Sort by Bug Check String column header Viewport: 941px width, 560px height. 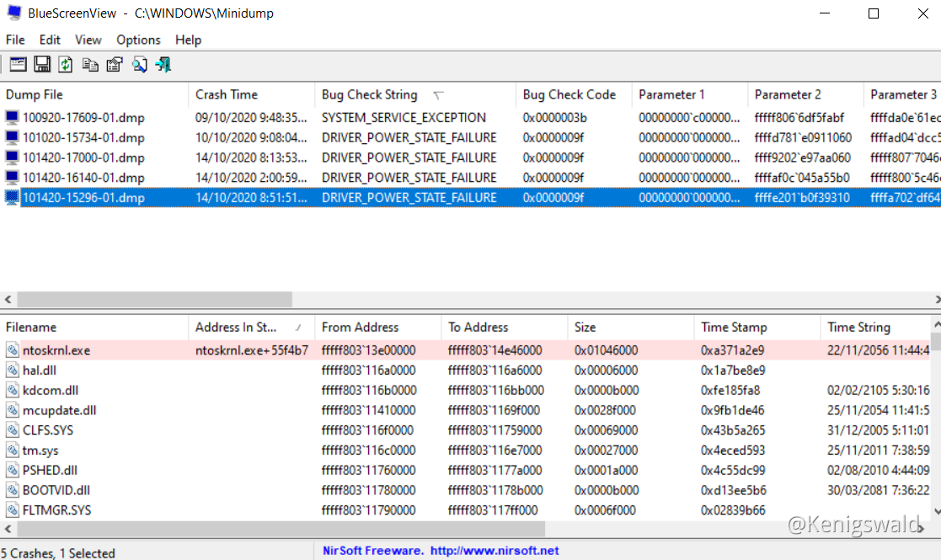point(369,94)
